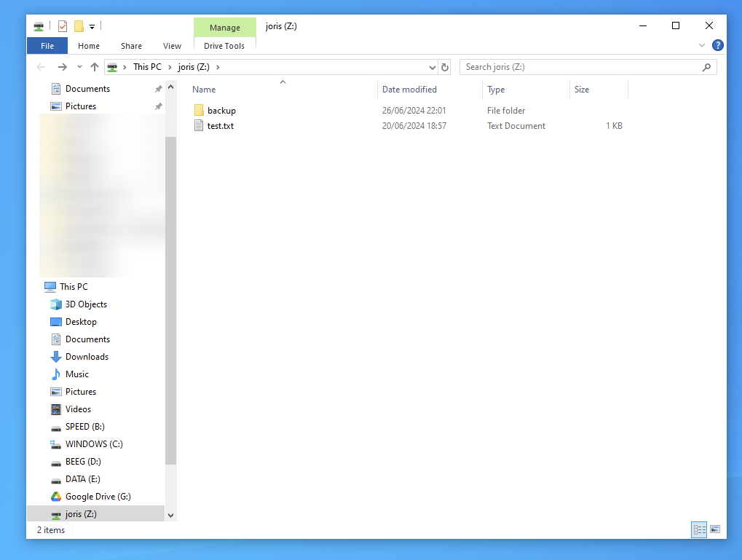The width and height of the screenshot is (742, 560).
Task: Sort files by Date modified column
Action: pyautogui.click(x=409, y=90)
